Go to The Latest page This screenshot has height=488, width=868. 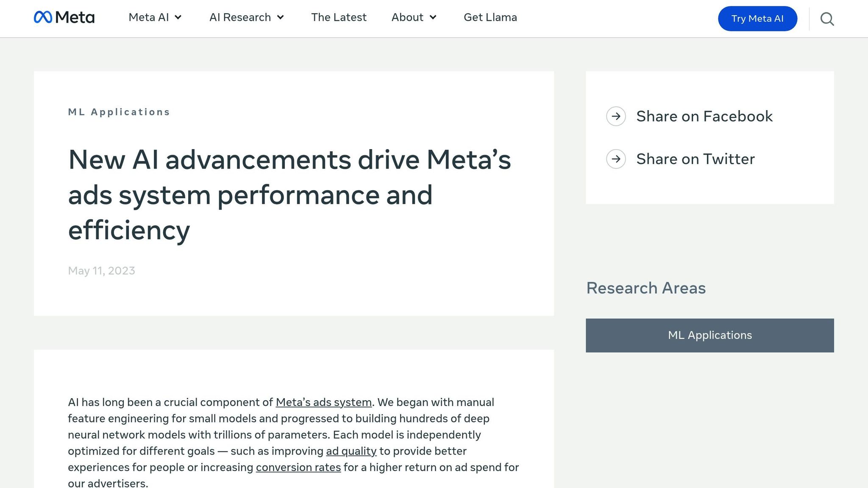point(339,17)
